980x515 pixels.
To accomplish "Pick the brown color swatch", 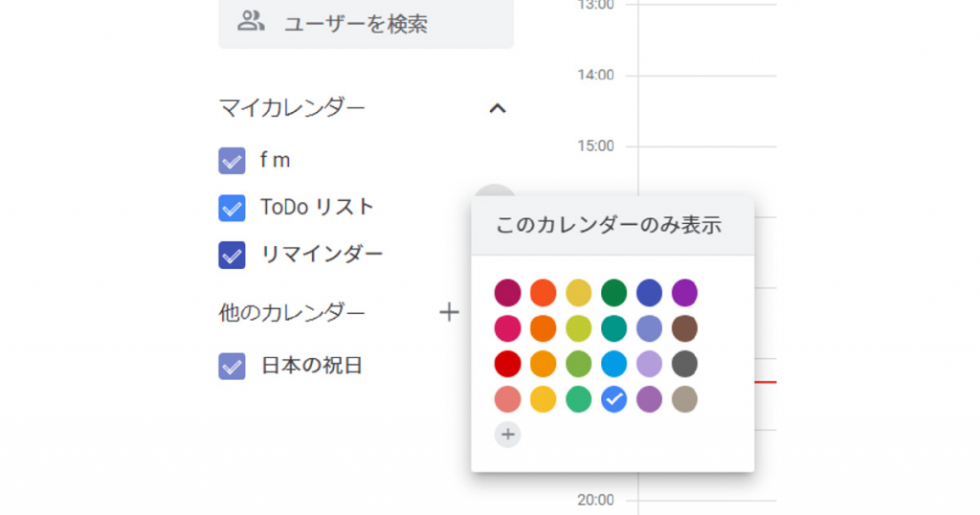I will 685,328.
